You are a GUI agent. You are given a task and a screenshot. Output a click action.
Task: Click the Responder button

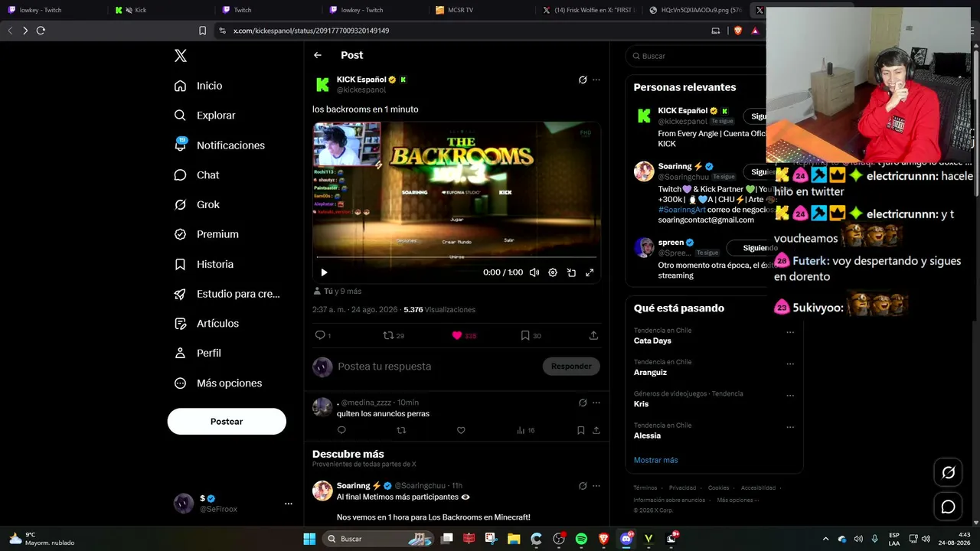(571, 367)
